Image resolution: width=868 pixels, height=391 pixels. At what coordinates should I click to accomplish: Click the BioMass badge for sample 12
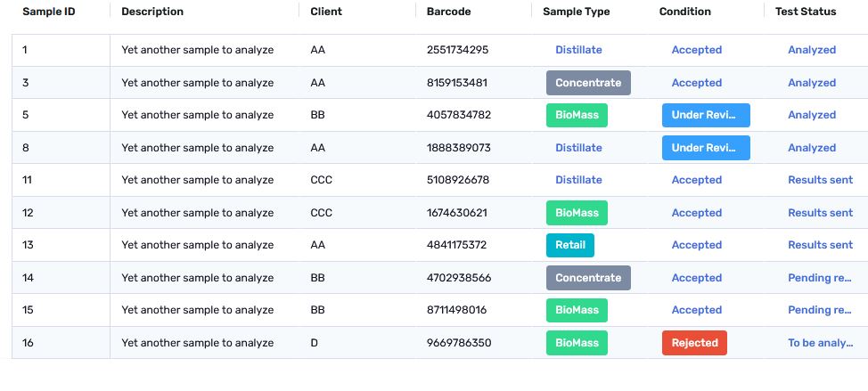(x=577, y=213)
